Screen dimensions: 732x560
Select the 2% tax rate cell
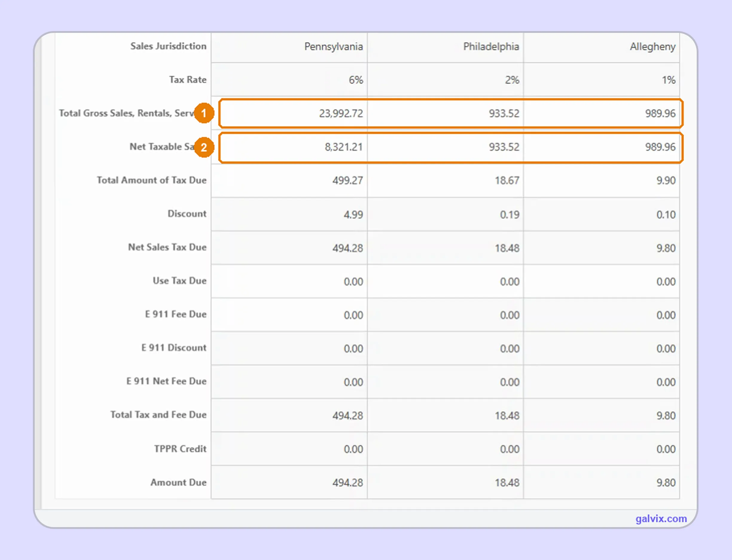pos(445,80)
